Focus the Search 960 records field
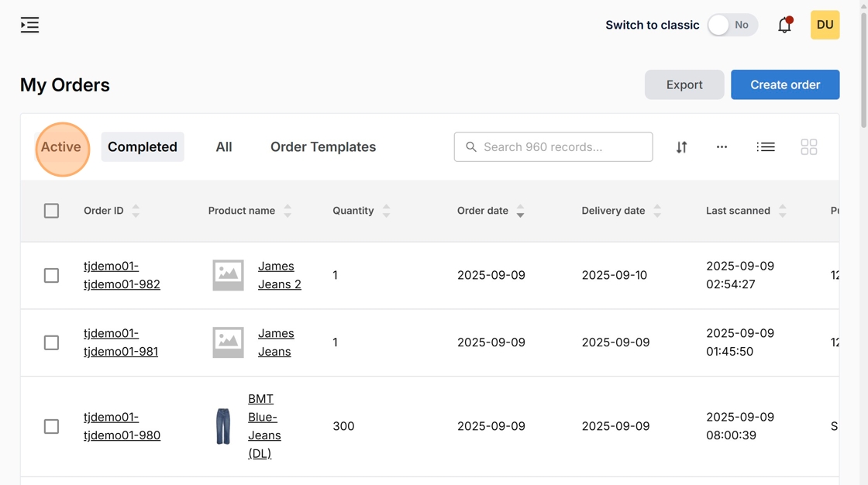Viewport: 868px width, 485px height. 553,146
